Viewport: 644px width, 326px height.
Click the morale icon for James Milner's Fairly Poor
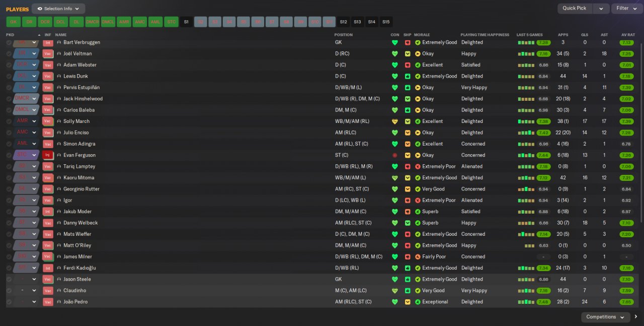tap(418, 256)
